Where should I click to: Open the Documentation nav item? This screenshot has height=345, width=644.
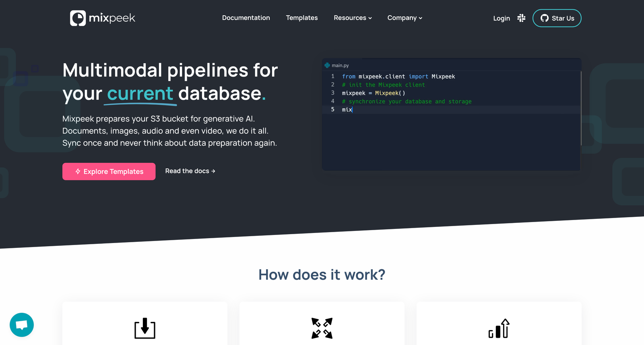(246, 18)
